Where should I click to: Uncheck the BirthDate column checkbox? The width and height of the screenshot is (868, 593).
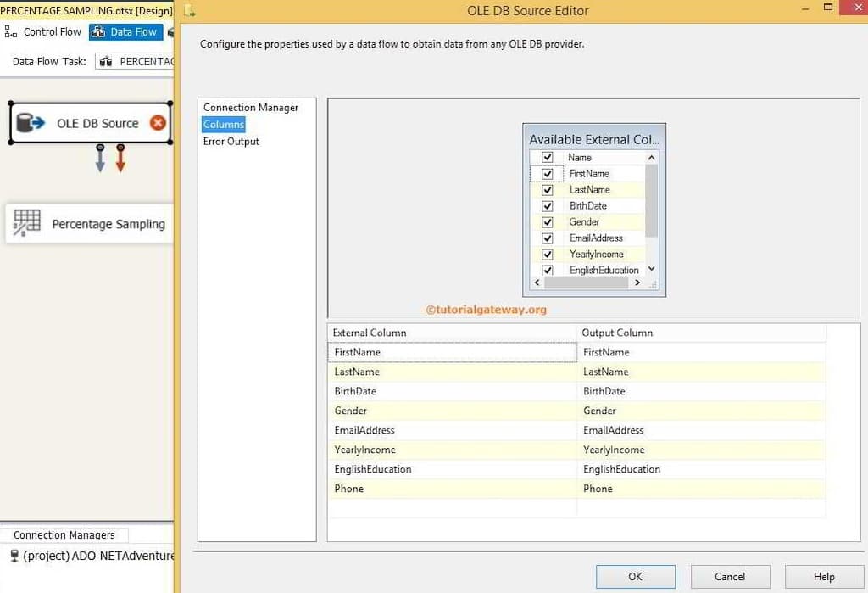548,206
